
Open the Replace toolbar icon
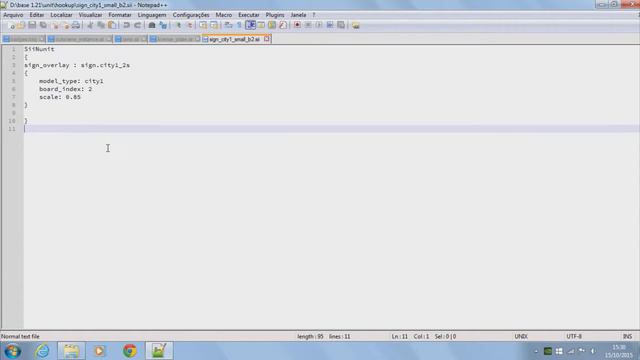click(163, 25)
